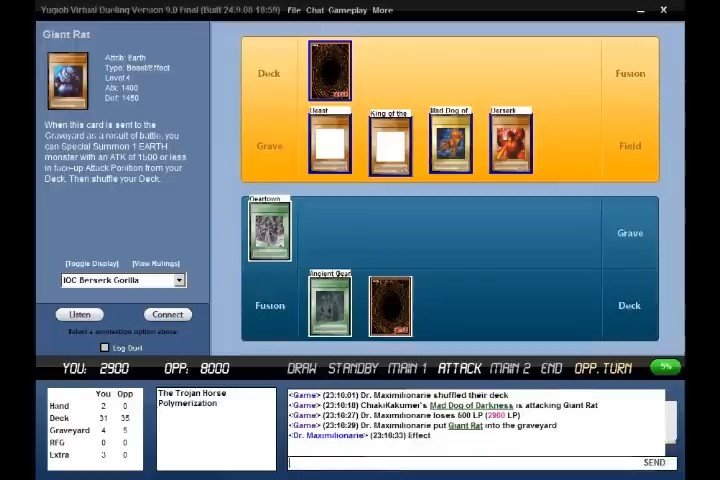Click the opponent's Grave zone label
720x480 pixels.
point(270,146)
